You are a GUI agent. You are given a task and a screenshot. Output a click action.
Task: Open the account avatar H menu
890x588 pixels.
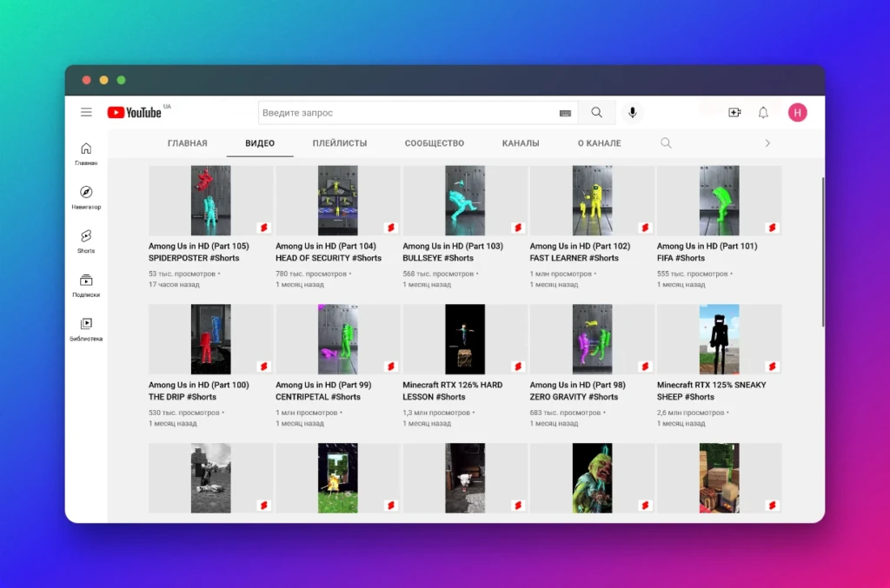point(798,112)
